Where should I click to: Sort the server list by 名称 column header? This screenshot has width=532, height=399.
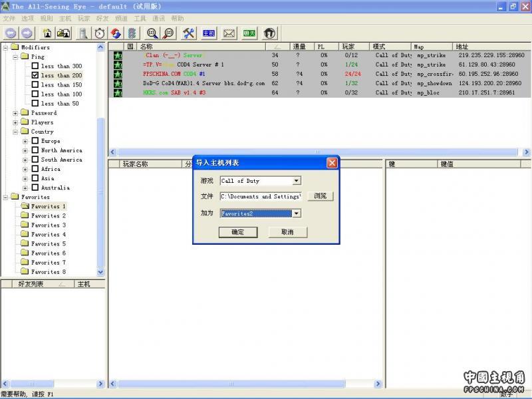pyautogui.click(x=201, y=47)
